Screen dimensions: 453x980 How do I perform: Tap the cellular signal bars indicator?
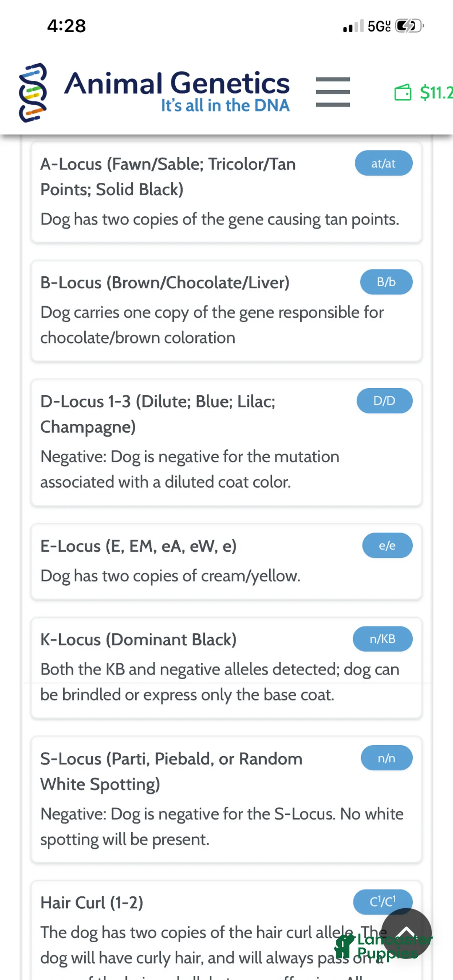coord(352,26)
